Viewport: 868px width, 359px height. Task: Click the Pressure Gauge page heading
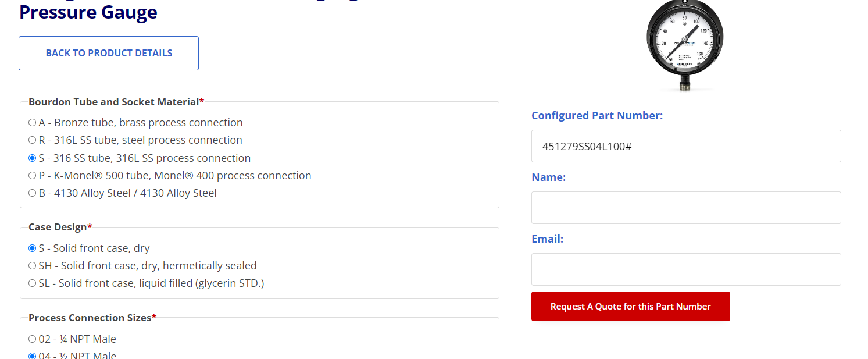88,12
